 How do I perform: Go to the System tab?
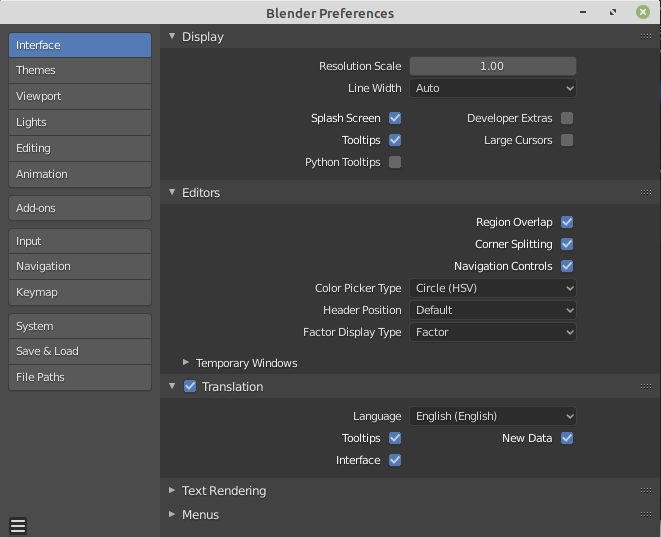80,326
